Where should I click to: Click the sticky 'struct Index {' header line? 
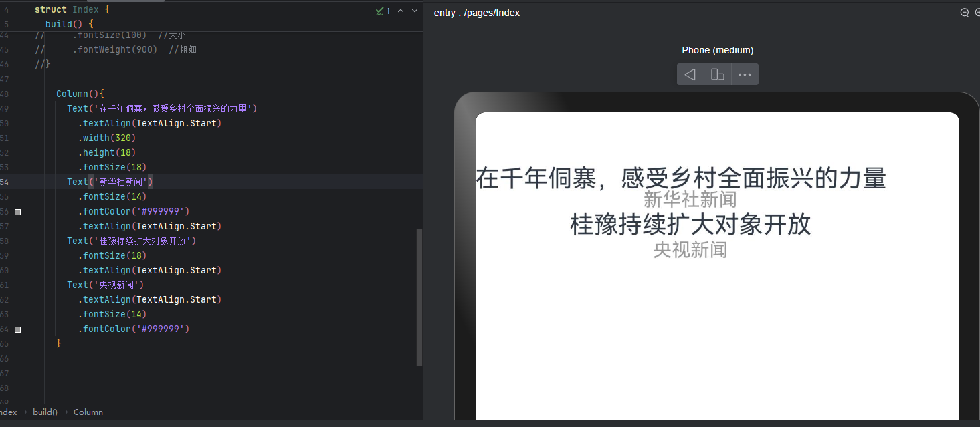[72, 10]
